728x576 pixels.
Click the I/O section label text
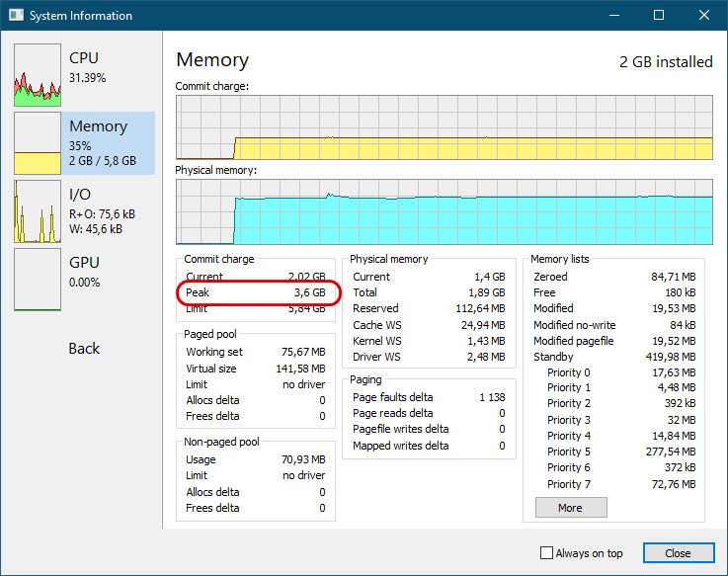pyautogui.click(x=80, y=195)
